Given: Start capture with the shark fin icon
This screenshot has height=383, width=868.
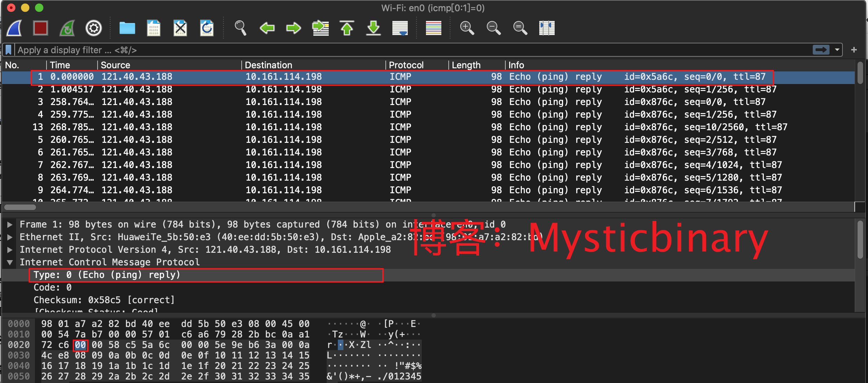Looking at the screenshot, I should pos(15,28).
